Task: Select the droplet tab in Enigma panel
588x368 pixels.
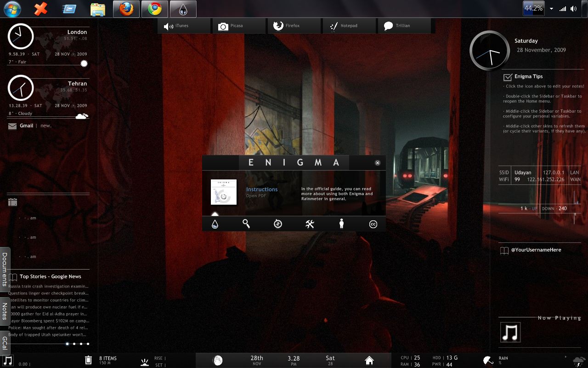Action: pyautogui.click(x=215, y=224)
